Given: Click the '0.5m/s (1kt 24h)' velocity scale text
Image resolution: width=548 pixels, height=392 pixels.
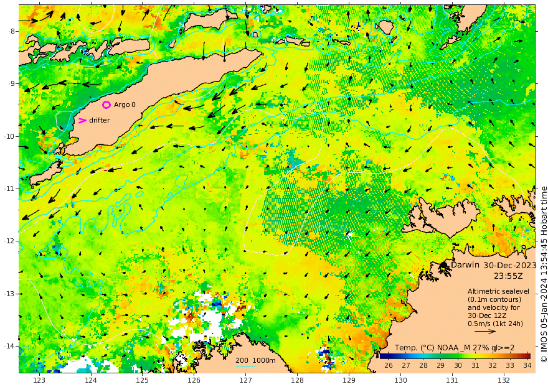Looking at the screenshot, I should (496, 324).
